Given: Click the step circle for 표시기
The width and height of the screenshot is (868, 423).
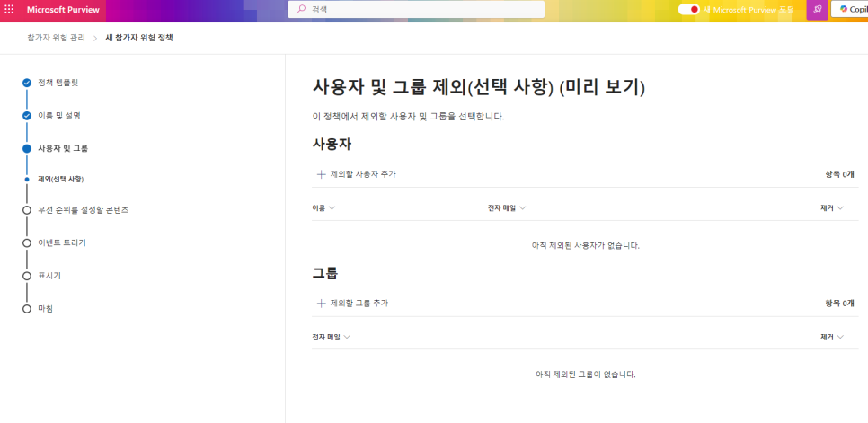Looking at the screenshot, I should pos(27,276).
